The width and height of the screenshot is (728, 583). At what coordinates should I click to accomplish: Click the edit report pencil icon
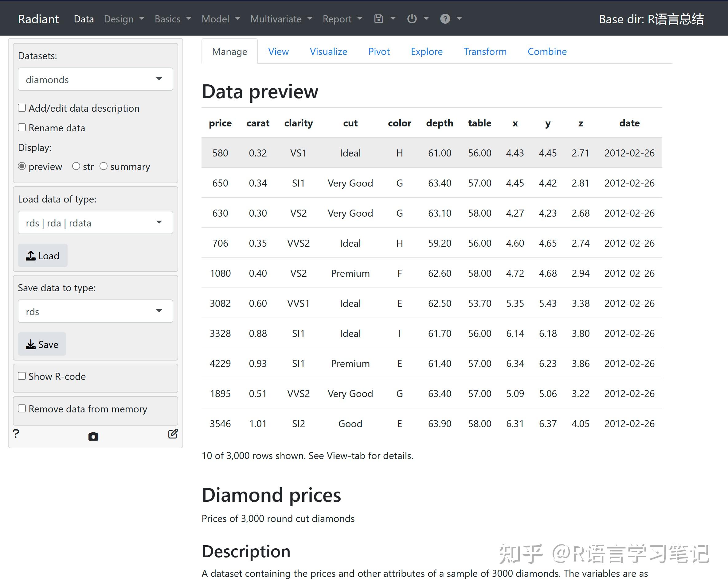click(173, 434)
